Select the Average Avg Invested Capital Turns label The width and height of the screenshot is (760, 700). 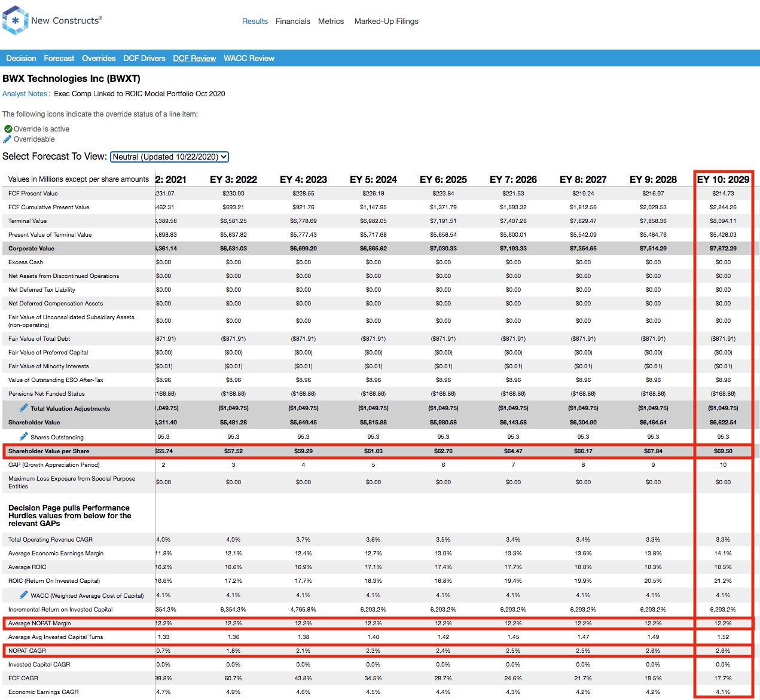coord(56,637)
